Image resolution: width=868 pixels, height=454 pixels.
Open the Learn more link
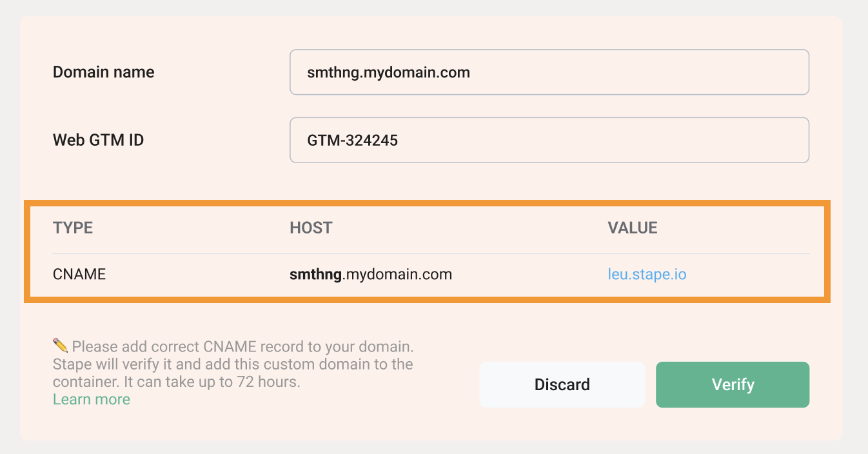pyautogui.click(x=92, y=399)
